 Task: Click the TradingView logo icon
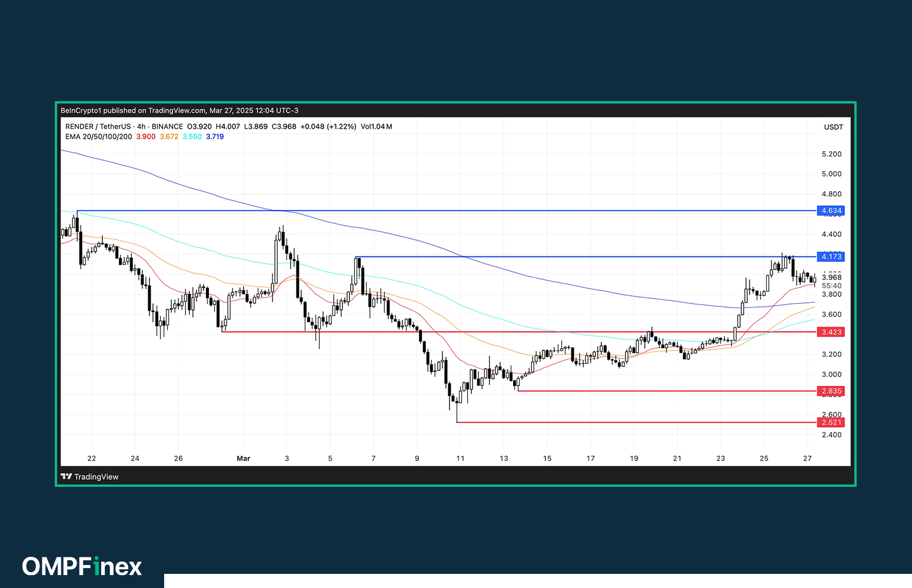pos(66,477)
